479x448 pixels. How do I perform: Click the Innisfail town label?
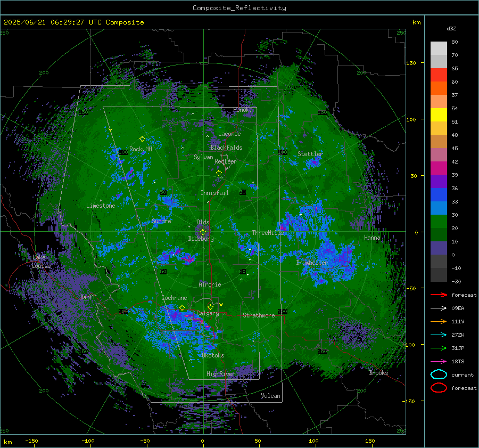[x=214, y=193]
